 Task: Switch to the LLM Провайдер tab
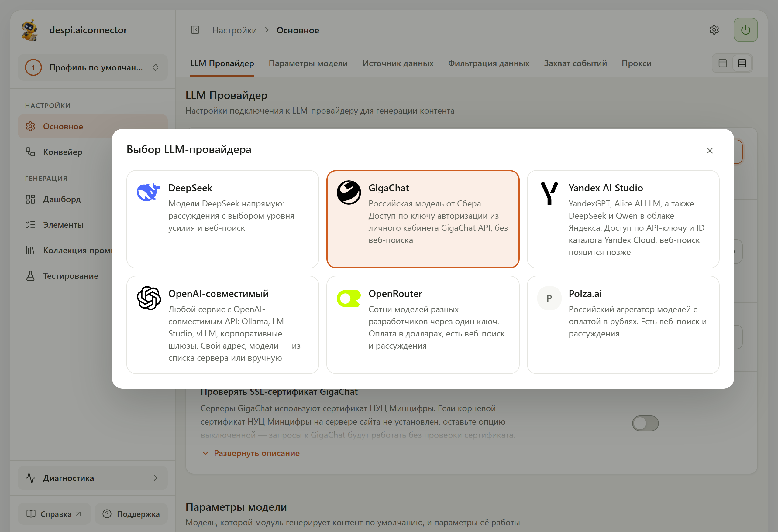(222, 63)
